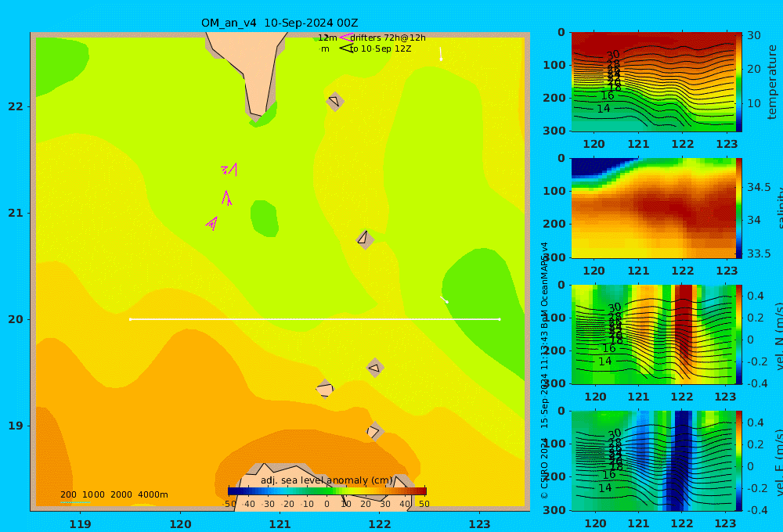Click latitude label 22 on the map axis
This screenshot has height=532, width=783.
click(16, 106)
